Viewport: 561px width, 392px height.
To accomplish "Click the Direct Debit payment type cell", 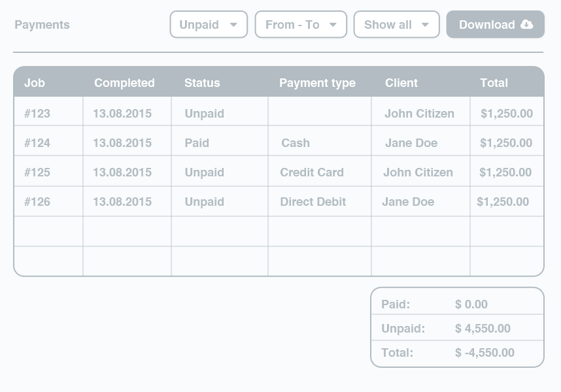I will [313, 202].
